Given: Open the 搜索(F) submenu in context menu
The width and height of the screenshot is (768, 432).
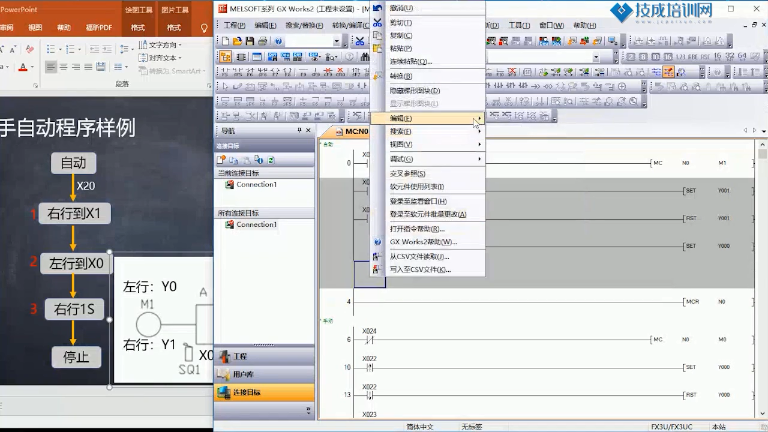Looking at the screenshot, I should point(428,131).
